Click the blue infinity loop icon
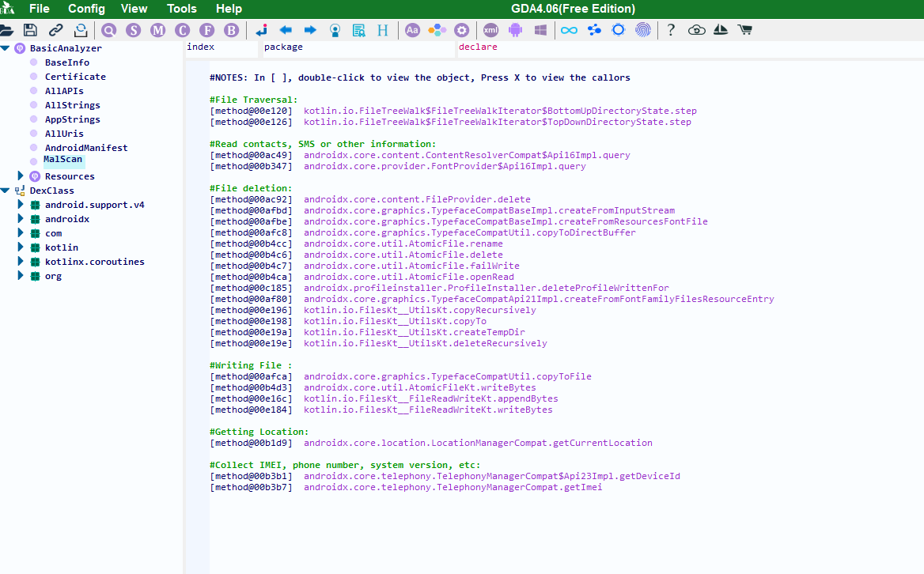Screen dimensions: 924x574 [x=570, y=30]
